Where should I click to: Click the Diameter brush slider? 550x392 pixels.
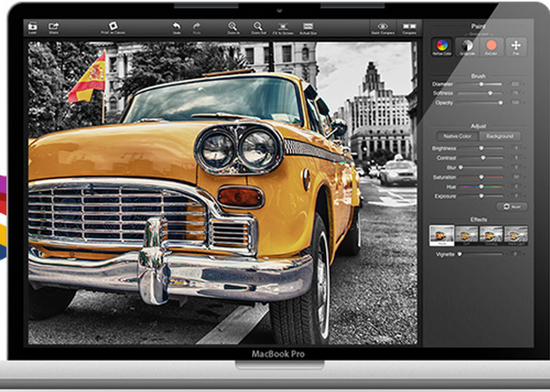(480, 85)
